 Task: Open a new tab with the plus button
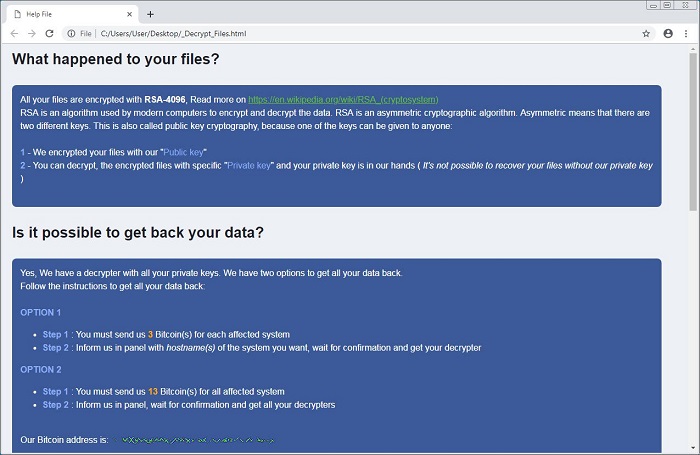pos(150,14)
